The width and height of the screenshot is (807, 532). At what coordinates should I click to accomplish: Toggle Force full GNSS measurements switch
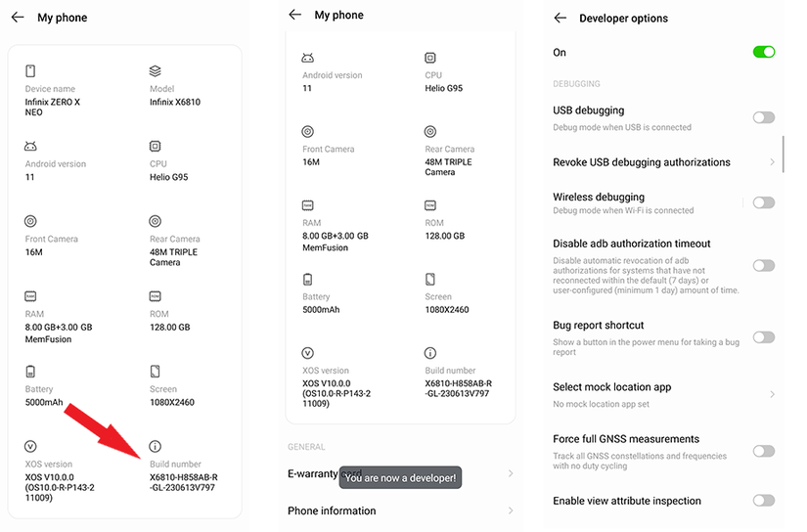tap(764, 451)
